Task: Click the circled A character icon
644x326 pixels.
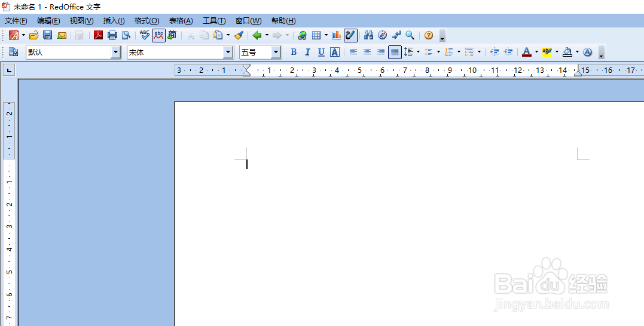Action: [588, 52]
